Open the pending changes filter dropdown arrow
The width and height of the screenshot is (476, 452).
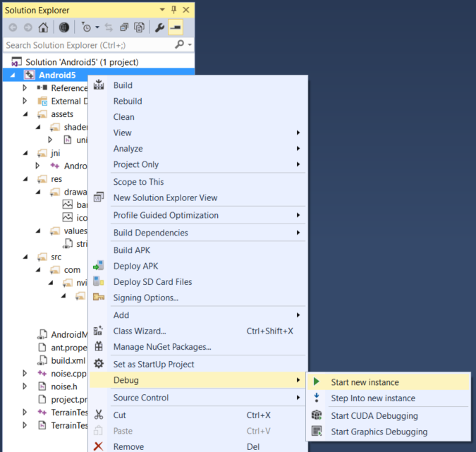click(97, 28)
